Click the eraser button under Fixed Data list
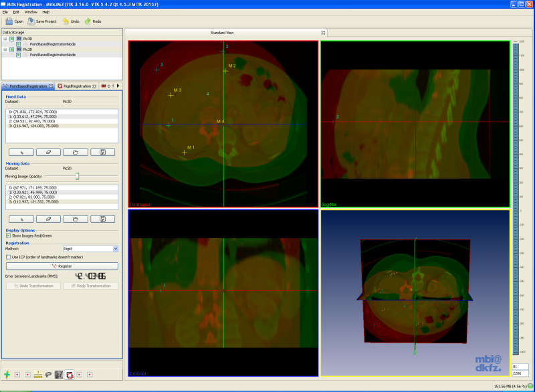Screen dimensions: 535x392 tap(48, 152)
